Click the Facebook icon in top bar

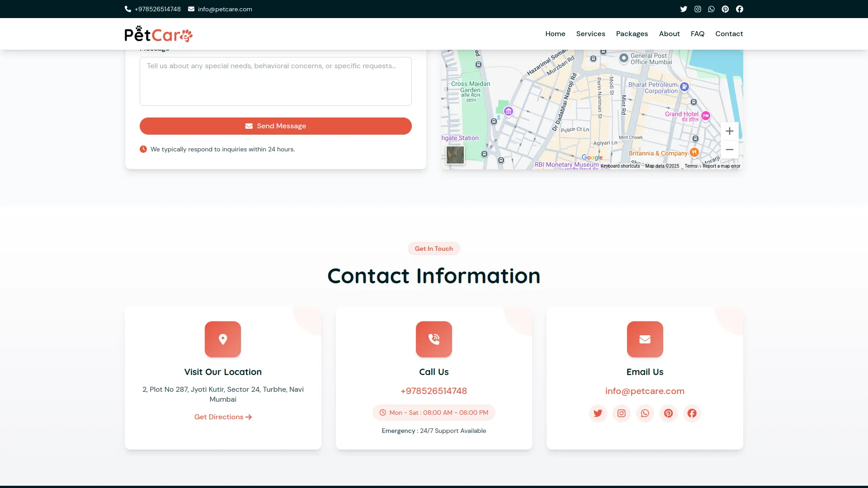click(740, 9)
